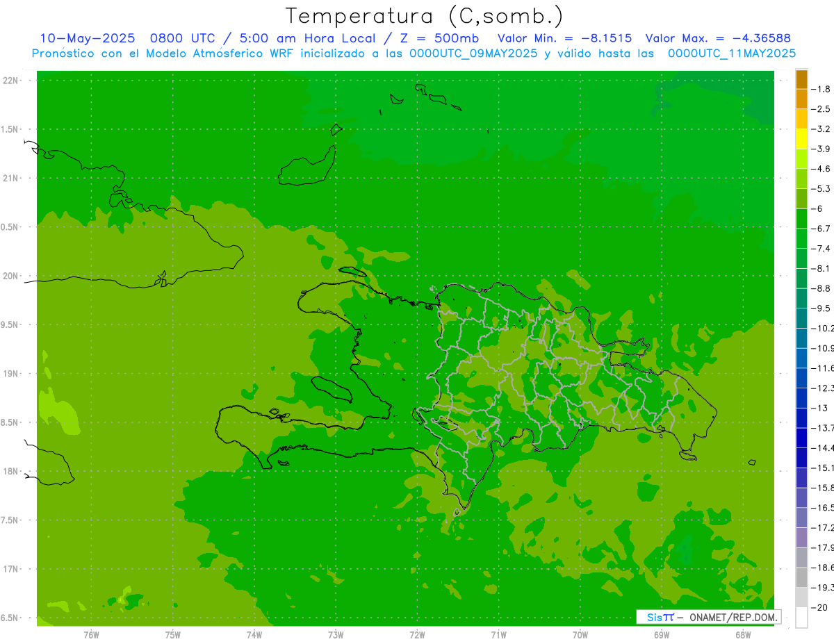Select the yellow swatch between -3.2 and -3.9
Image resolution: width=834 pixels, height=644 pixels.
(x=801, y=139)
